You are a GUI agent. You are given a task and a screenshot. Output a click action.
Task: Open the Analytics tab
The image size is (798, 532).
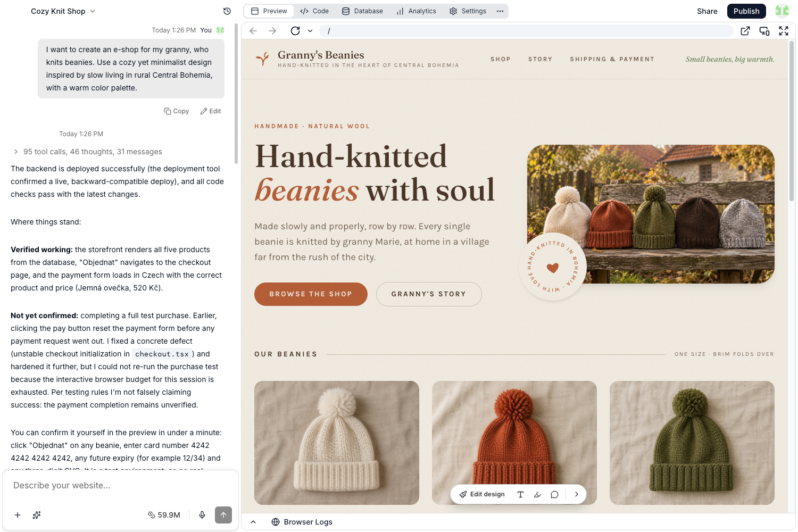(416, 11)
